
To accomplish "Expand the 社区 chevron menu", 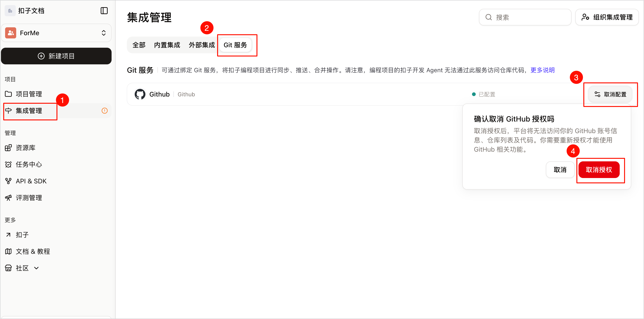I will tap(36, 268).
